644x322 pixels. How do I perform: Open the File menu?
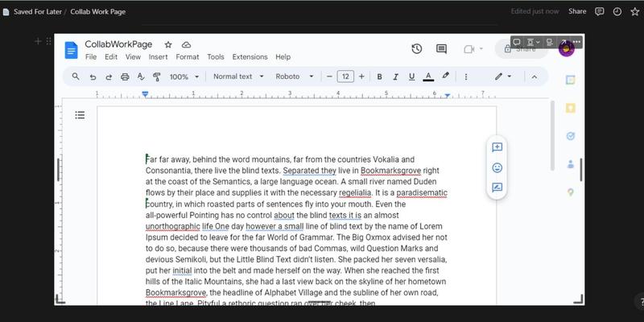[91, 57]
